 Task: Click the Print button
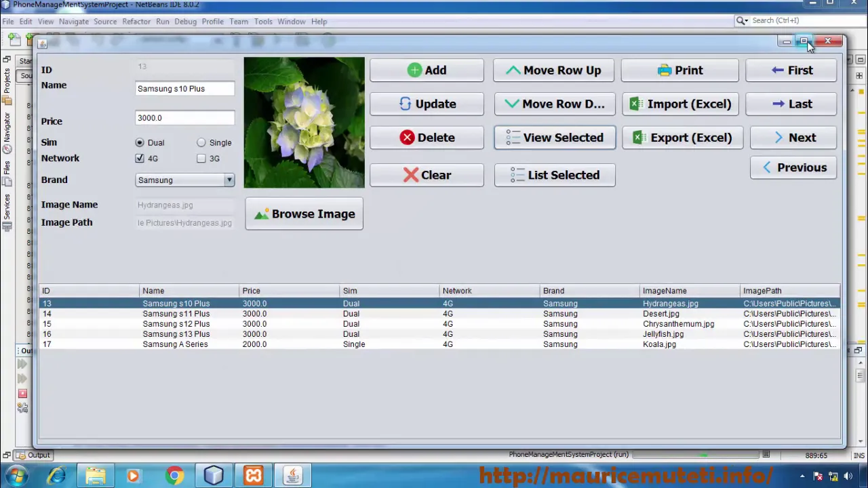679,70
